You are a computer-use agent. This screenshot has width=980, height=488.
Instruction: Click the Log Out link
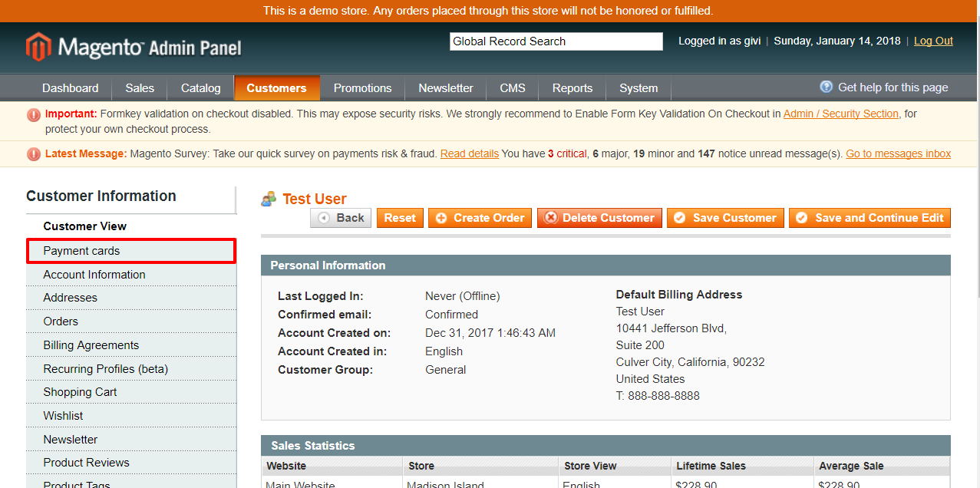coord(933,41)
